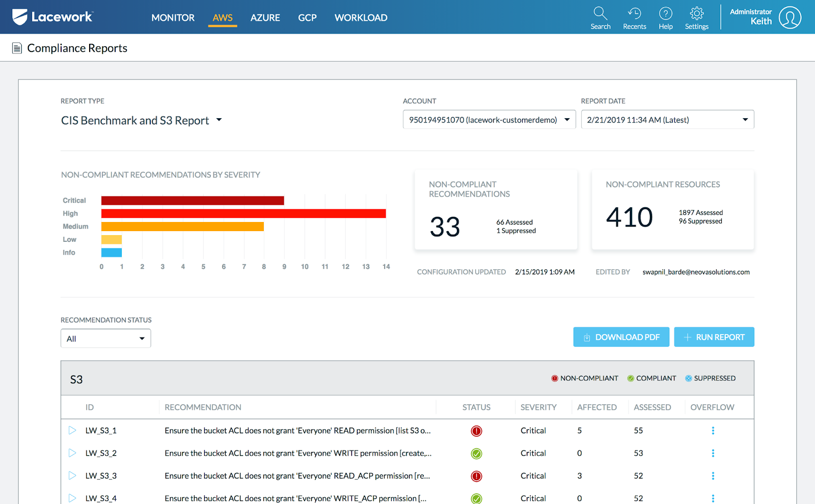
Task: Open Recommendation Status filter dropdown
Action: tap(105, 339)
